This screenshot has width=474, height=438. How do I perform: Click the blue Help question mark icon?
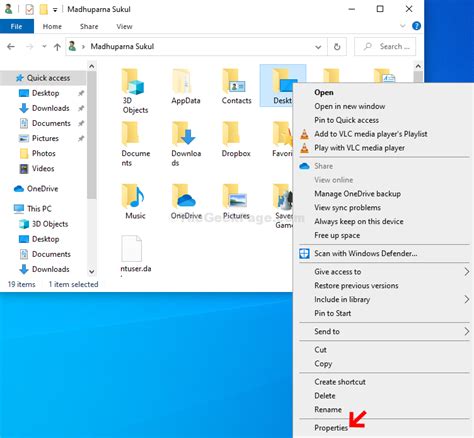pyautogui.click(x=416, y=26)
